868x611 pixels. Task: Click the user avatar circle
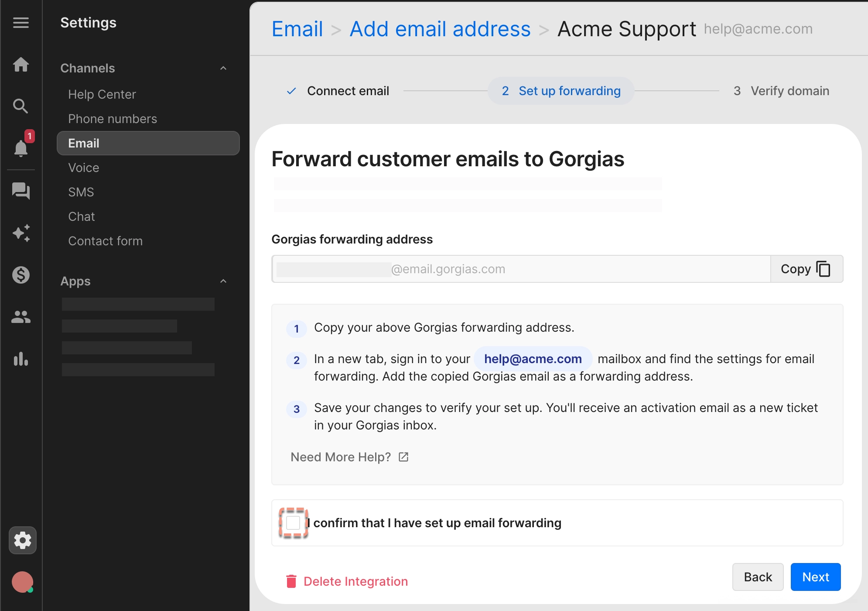[22, 582]
